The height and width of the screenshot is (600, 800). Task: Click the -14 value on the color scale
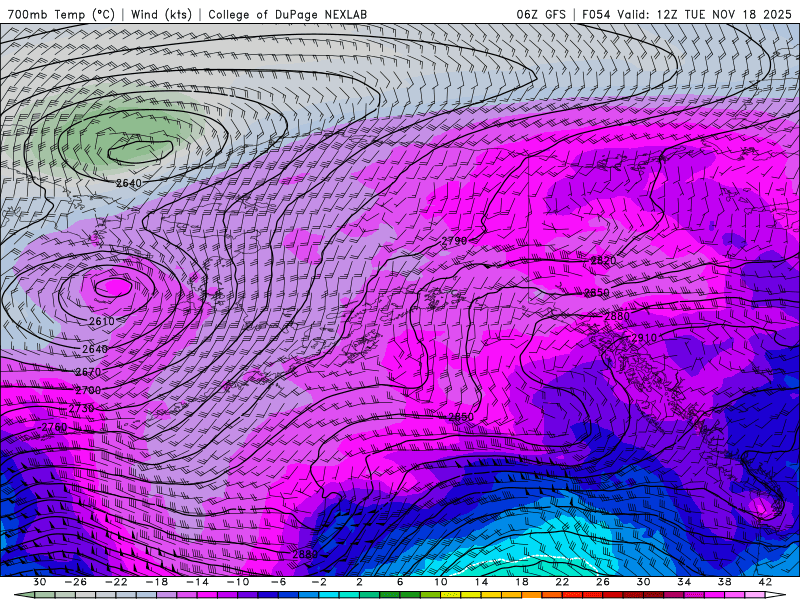[197, 582]
